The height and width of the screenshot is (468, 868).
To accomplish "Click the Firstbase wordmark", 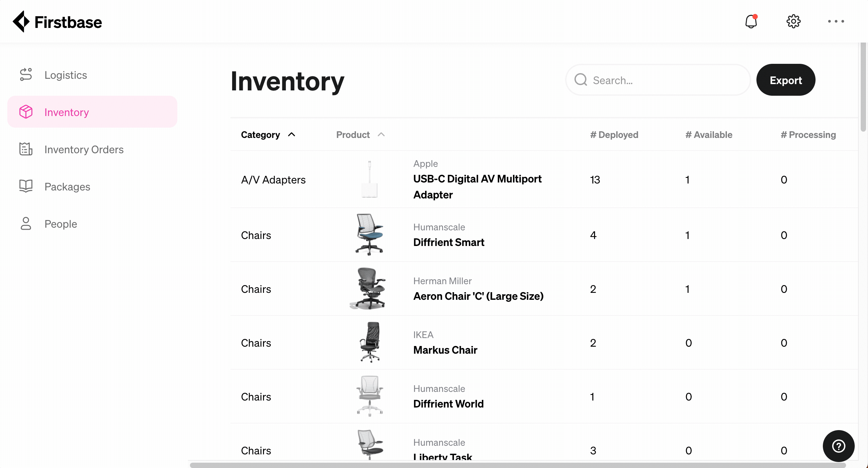I will [68, 22].
